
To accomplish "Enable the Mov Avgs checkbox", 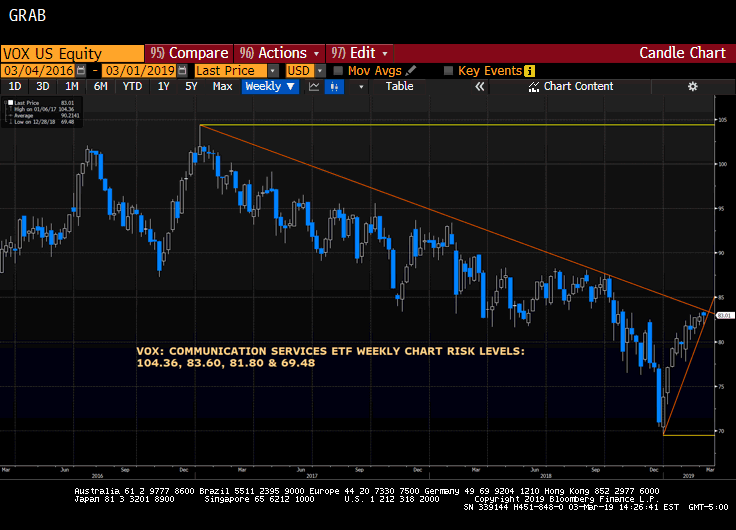I will (338, 71).
